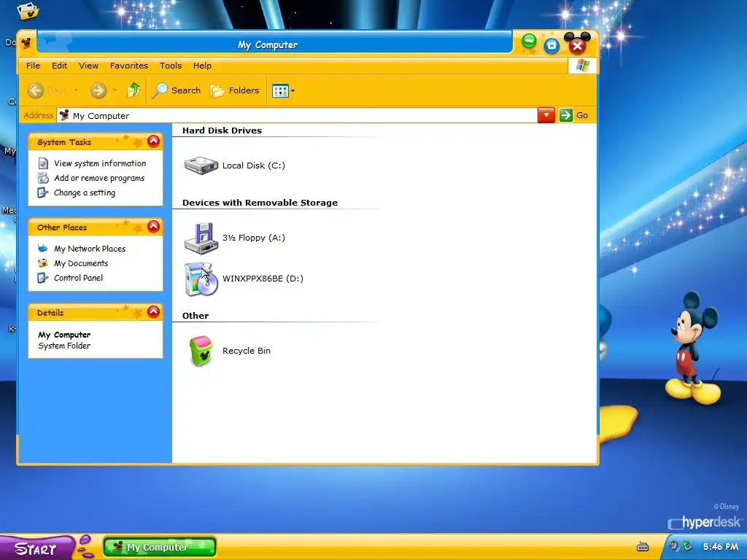Click the first system tray icon

(x=673, y=545)
